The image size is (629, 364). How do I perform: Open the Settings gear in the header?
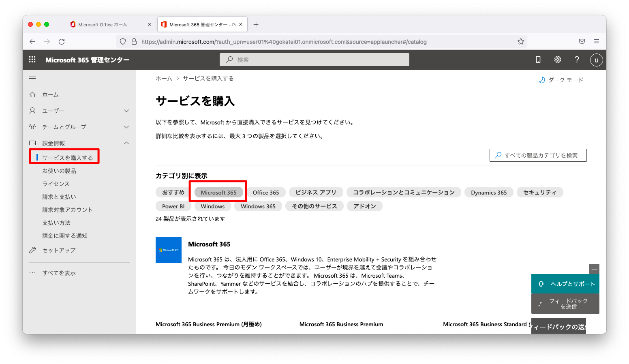pyautogui.click(x=557, y=59)
